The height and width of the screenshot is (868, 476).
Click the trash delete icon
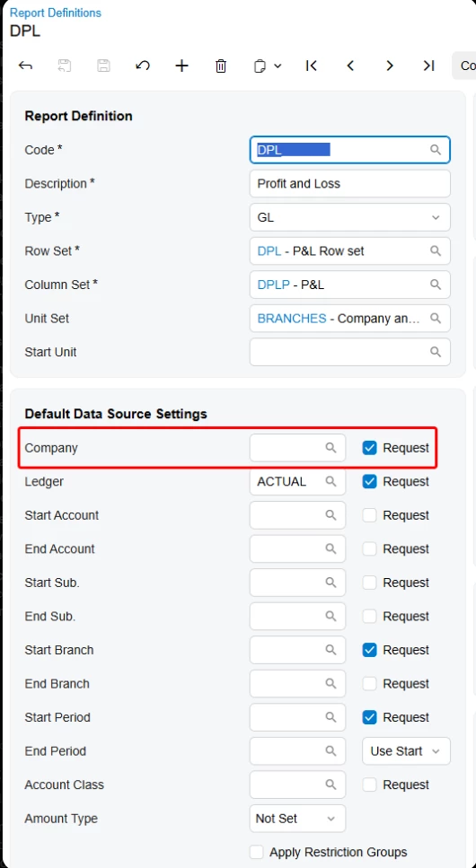click(x=221, y=66)
